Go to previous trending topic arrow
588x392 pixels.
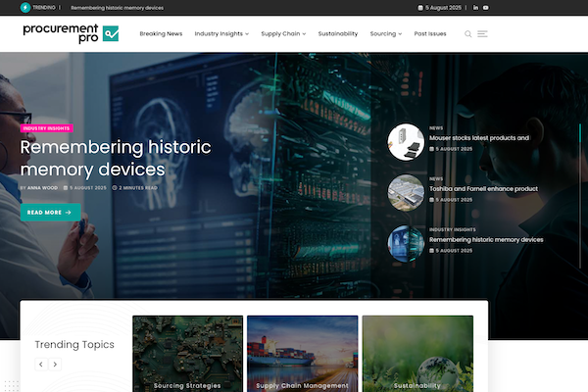[x=41, y=365]
